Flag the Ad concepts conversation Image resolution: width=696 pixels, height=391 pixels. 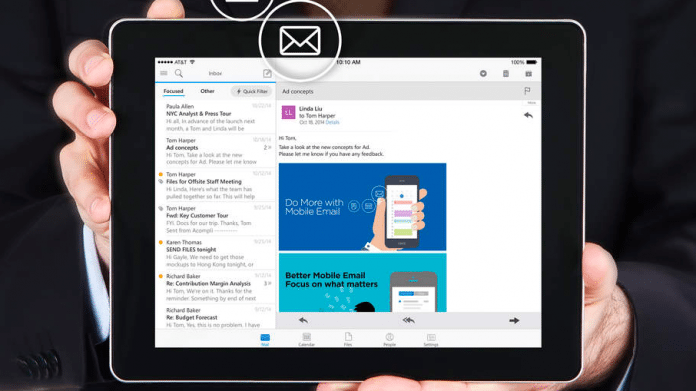527,91
